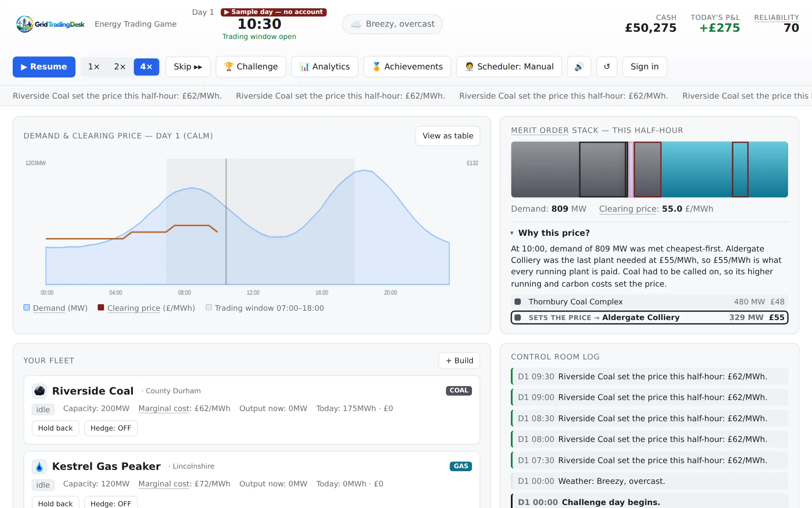The height and width of the screenshot is (508, 812).
Task: Click the sound speaker icon button
Action: tap(579, 66)
